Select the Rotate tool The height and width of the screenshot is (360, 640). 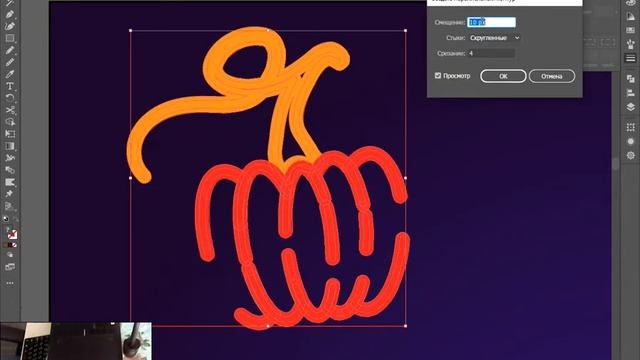click(10, 98)
